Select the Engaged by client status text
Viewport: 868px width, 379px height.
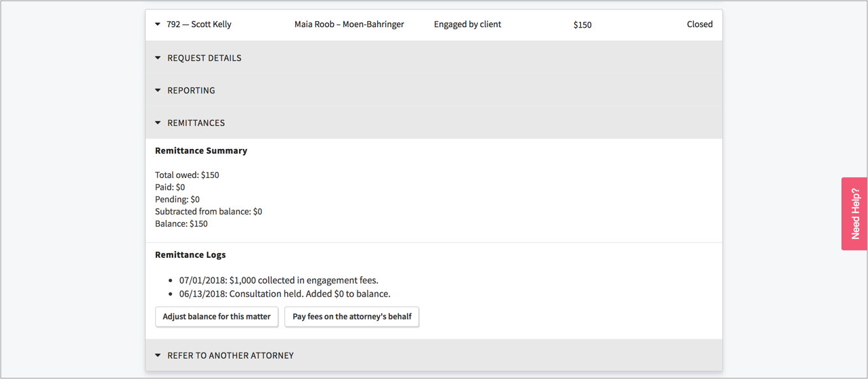[x=467, y=24]
